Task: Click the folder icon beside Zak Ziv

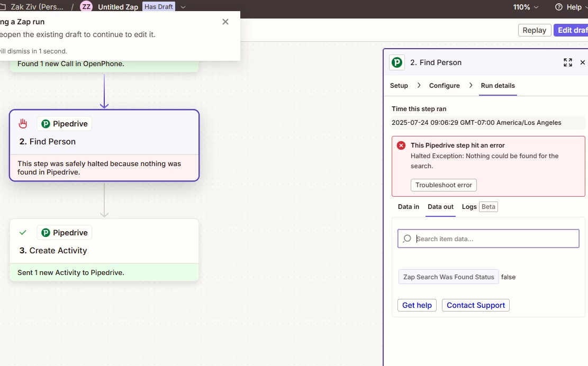Action: 3,7
